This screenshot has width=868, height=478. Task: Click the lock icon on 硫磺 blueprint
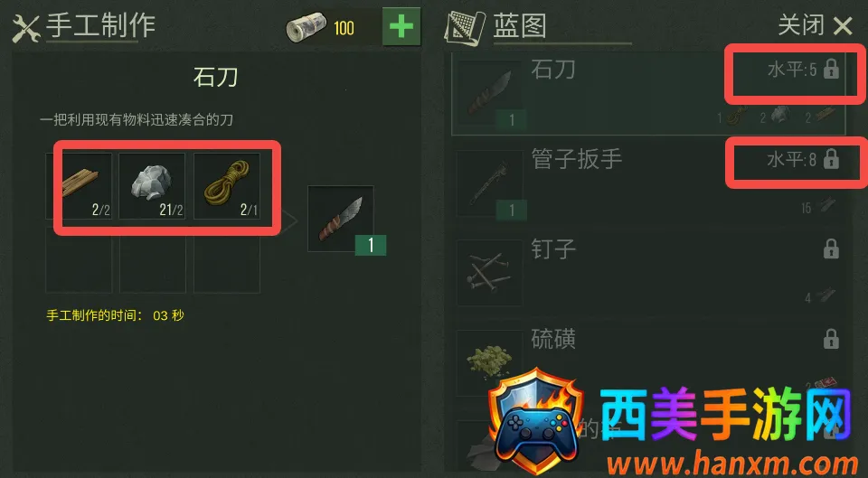tap(831, 339)
